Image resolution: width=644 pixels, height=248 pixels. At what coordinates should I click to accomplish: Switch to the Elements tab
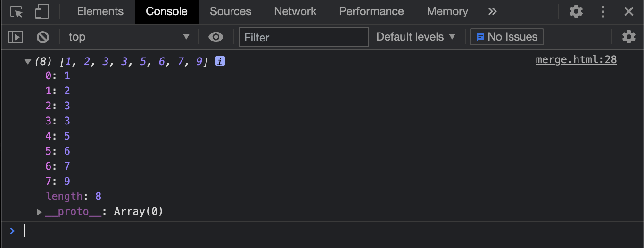coord(100,12)
